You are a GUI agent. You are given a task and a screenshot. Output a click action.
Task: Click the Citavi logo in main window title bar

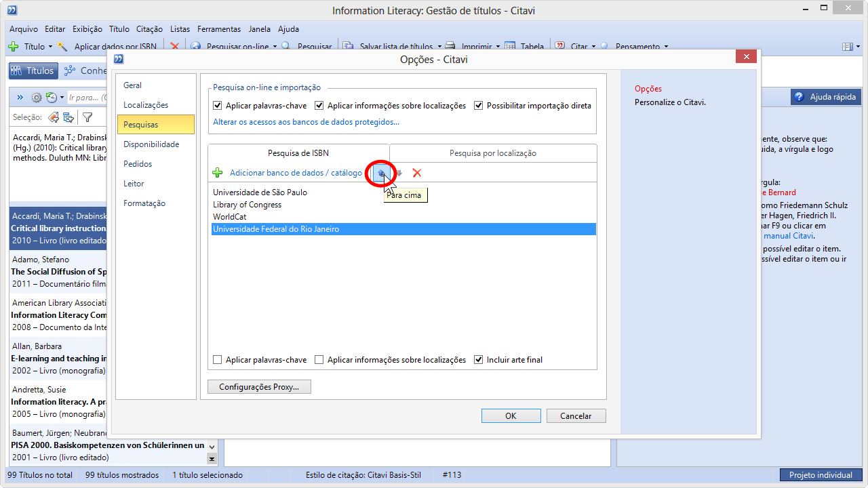click(12, 10)
